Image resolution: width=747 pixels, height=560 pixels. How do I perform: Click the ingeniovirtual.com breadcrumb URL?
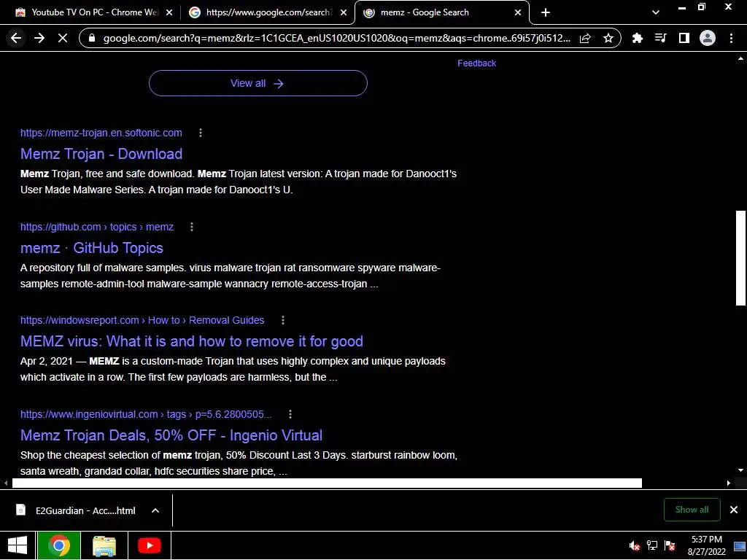(146, 414)
